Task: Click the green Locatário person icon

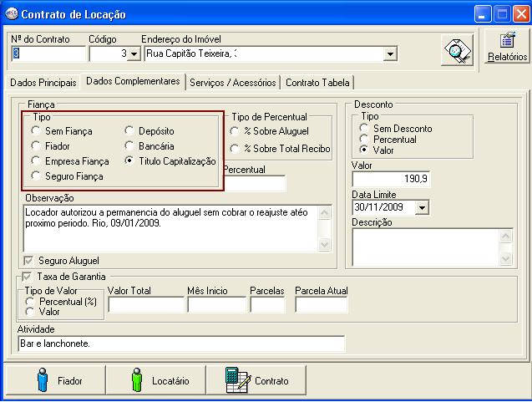Action: [x=137, y=380]
